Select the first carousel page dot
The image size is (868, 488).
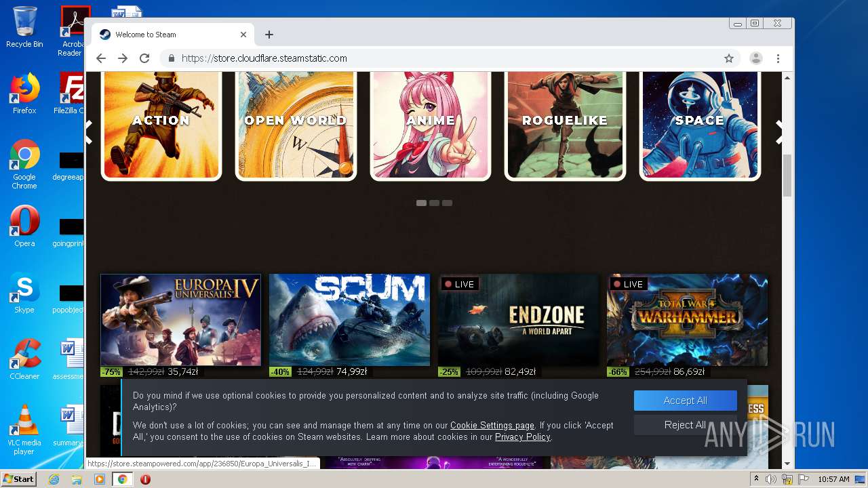(421, 203)
